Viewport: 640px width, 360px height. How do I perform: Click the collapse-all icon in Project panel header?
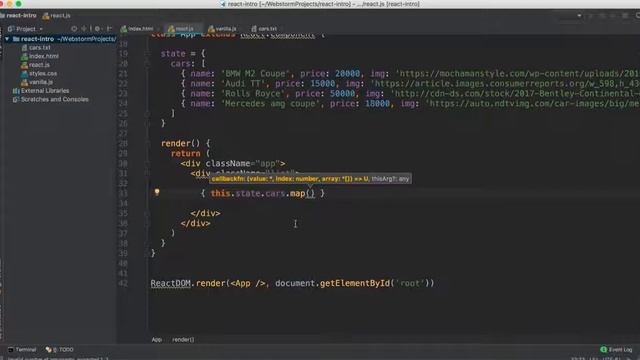[84, 29]
